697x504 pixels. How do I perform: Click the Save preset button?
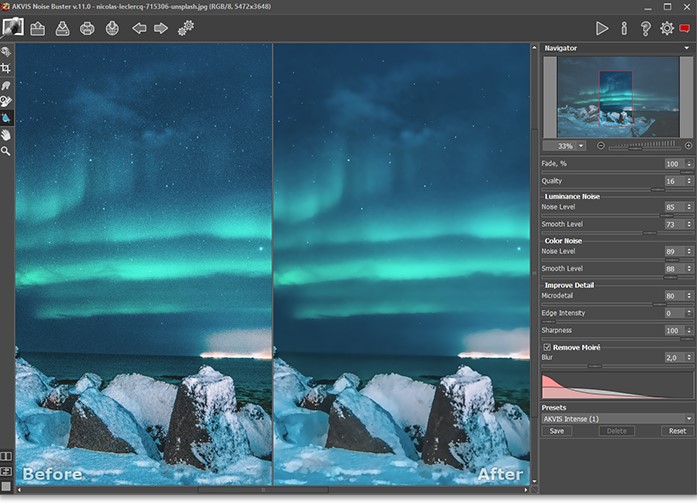[556, 431]
